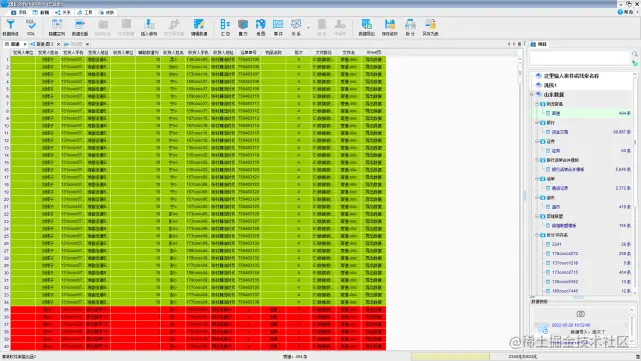Click the 拆分 split icon
The width and height of the screenshot is (641, 361).
point(410,27)
